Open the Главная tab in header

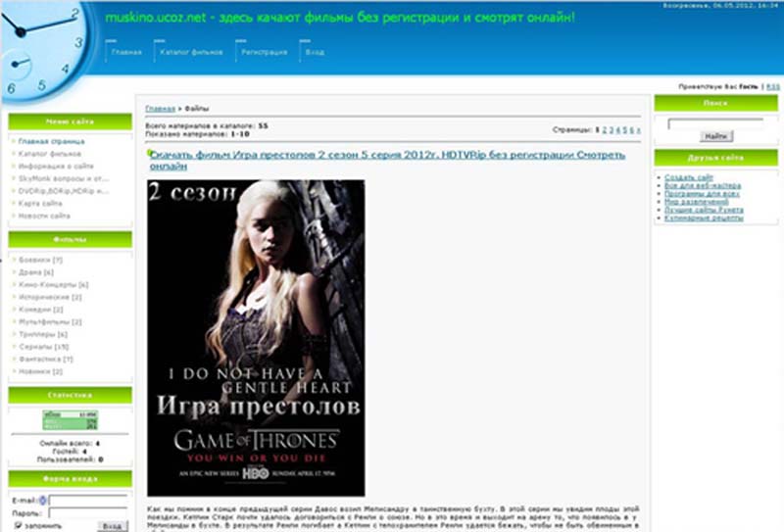pyautogui.click(x=126, y=52)
